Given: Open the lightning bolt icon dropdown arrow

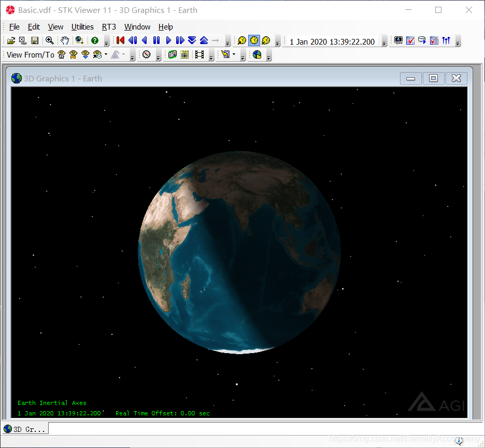Looking at the screenshot, I should (x=234, y=54).
